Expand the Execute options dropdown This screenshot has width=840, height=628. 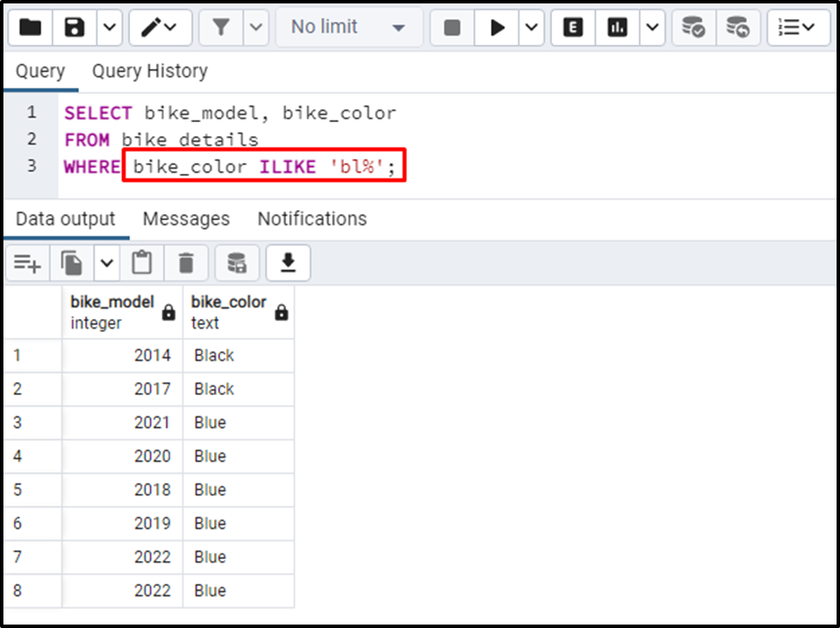point(530,27)
